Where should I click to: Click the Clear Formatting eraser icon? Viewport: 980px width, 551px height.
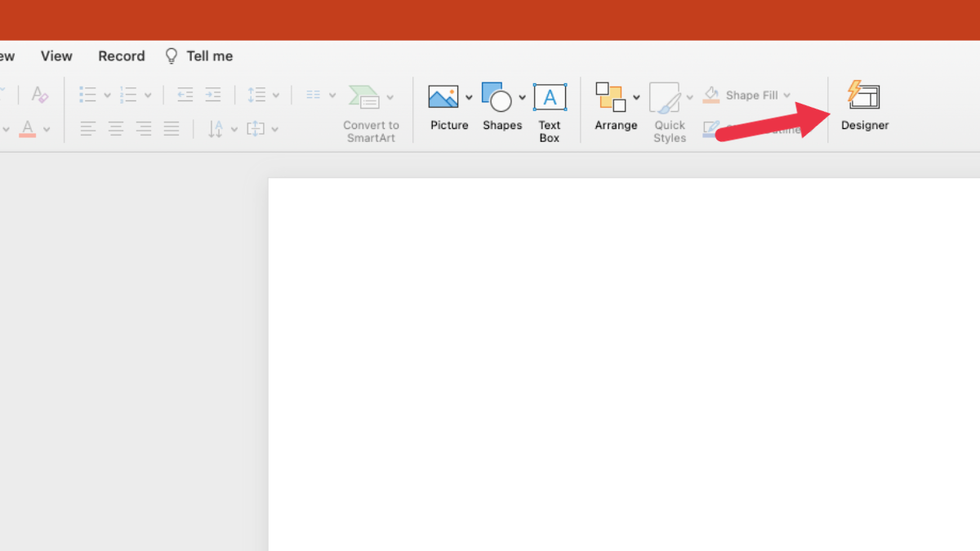39,95
